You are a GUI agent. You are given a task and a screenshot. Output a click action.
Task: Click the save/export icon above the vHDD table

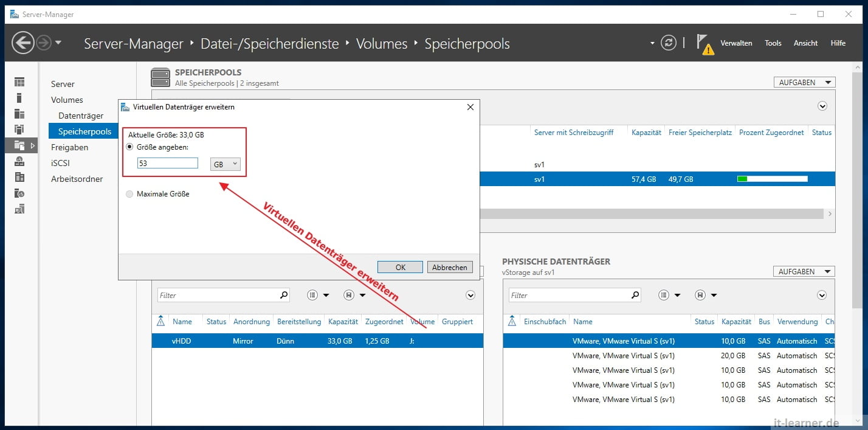pyautogui.click(x=350, y=295)
